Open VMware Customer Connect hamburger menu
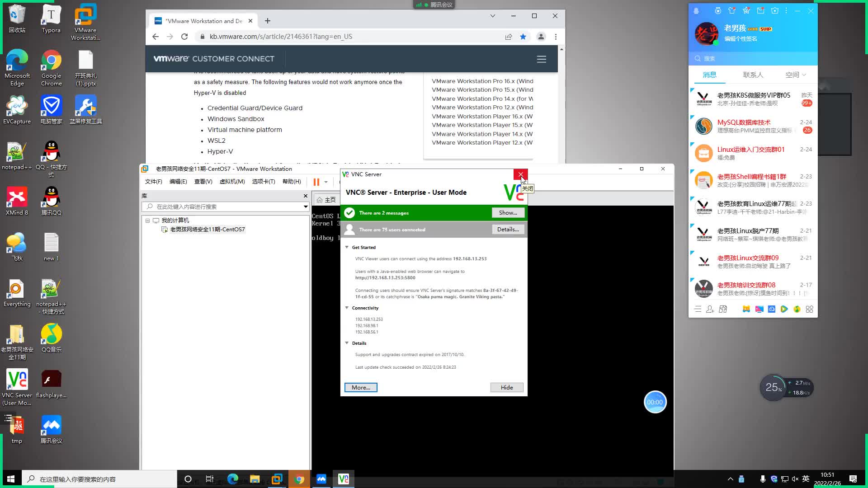868x488 pixels. coord(541,59)
